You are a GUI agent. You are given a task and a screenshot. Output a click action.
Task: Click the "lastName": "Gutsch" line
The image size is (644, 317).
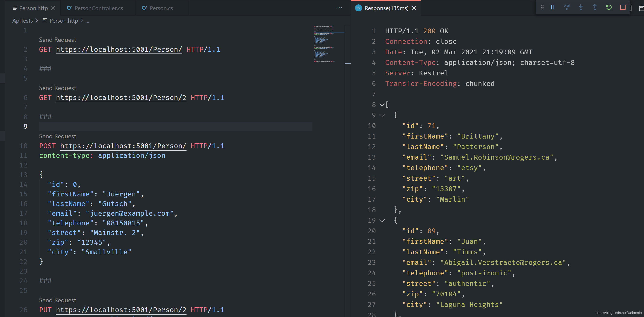tap(91, 204)
